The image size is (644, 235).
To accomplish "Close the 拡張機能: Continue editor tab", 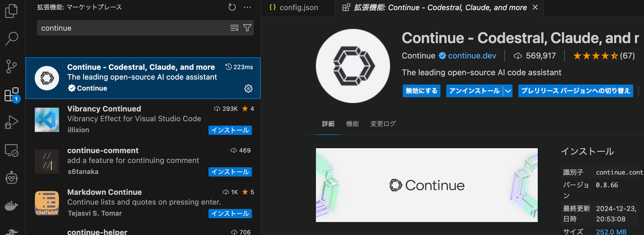I will 535,8.
